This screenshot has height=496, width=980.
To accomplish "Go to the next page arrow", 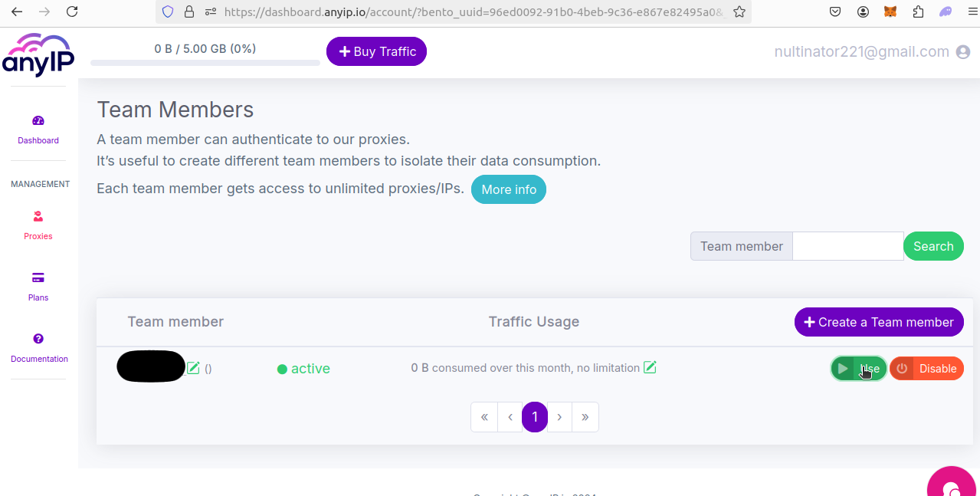I will click(560, 417).
